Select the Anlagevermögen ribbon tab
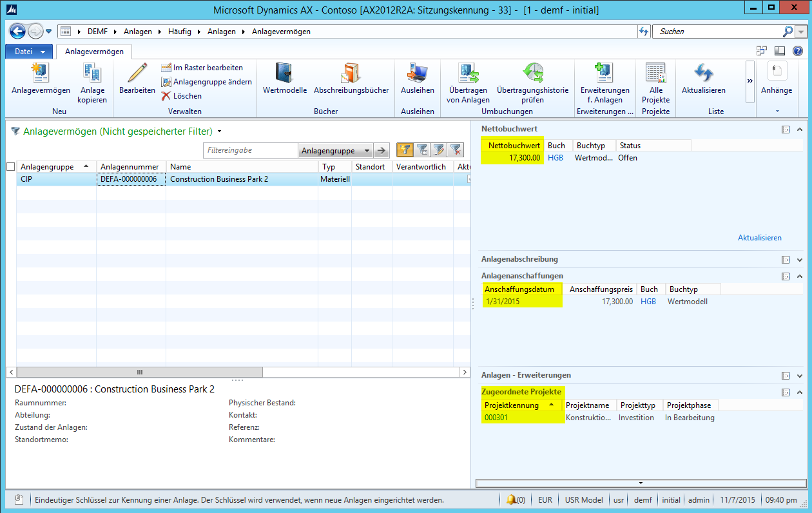812x513 pixels. pyautogui.click(x=94, y=52)
